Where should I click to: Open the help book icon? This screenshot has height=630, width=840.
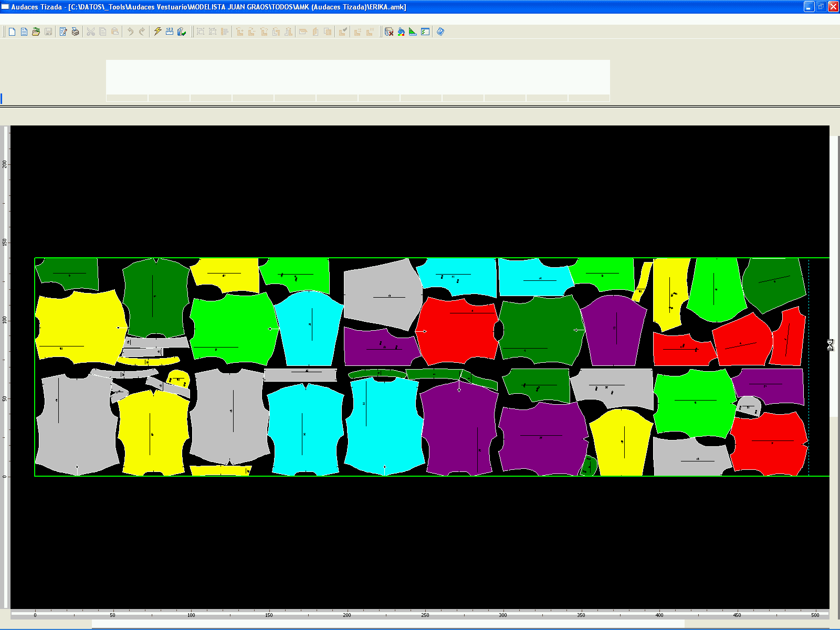tap(440, 32)
